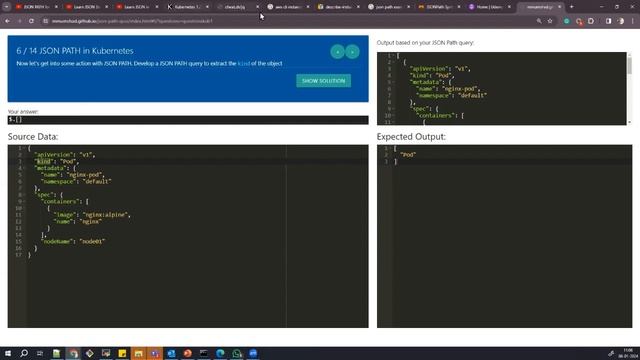Click the zoom magnifier icon in address bar

tap(539, 21)
